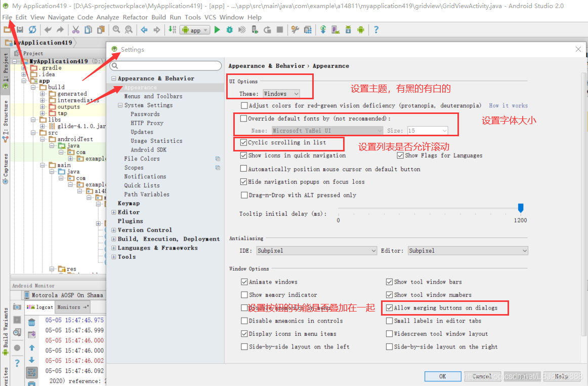The width and height of the screenshot is (588, 386).
Task: Click the down the stack trace arrow
Action: pyautogui.click(x=32, y=360)
